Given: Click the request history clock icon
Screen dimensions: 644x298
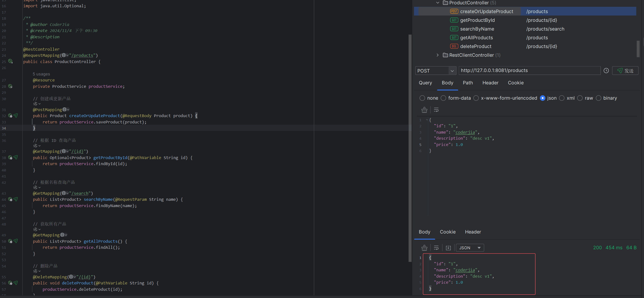Looking at the screenshot, I should click(x=606, y=71).
